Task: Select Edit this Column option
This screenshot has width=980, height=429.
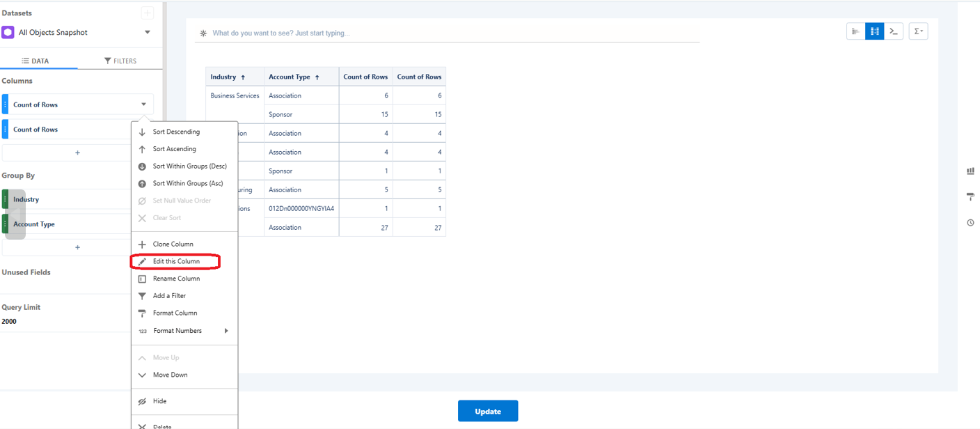Action: coord(175,261)
